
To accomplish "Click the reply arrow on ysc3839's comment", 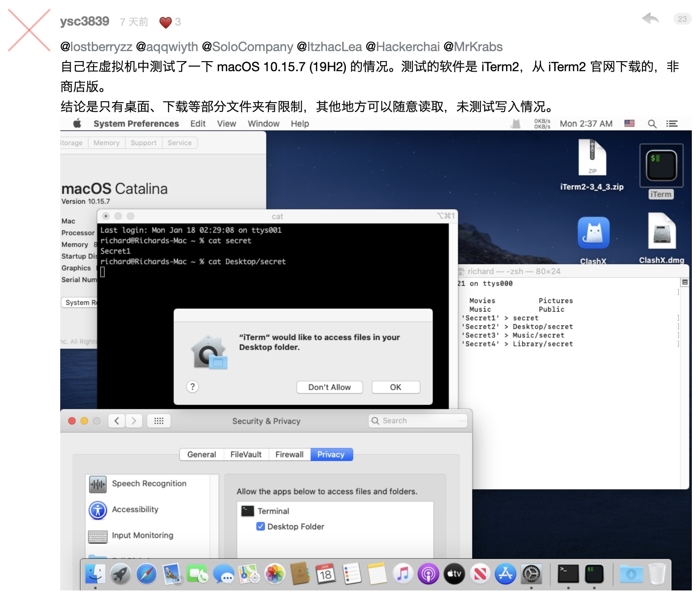I will point(650,19).
